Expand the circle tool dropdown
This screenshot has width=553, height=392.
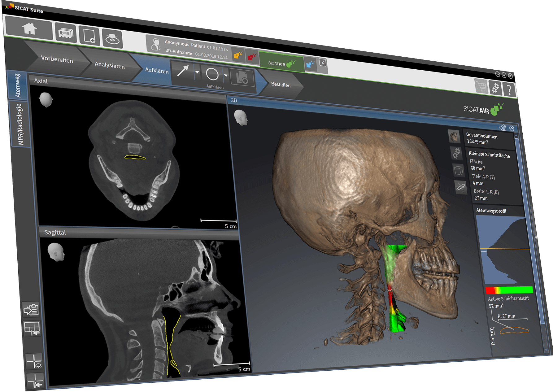coord(226,75)
